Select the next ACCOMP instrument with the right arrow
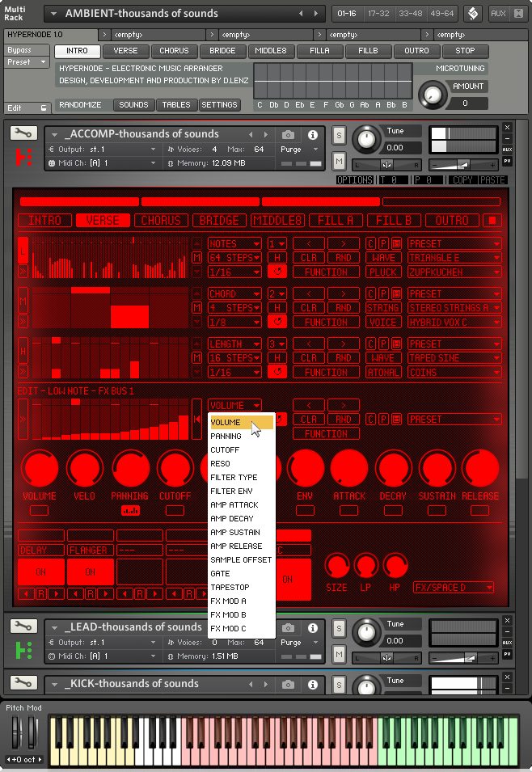532x772 pixels. 266,134
